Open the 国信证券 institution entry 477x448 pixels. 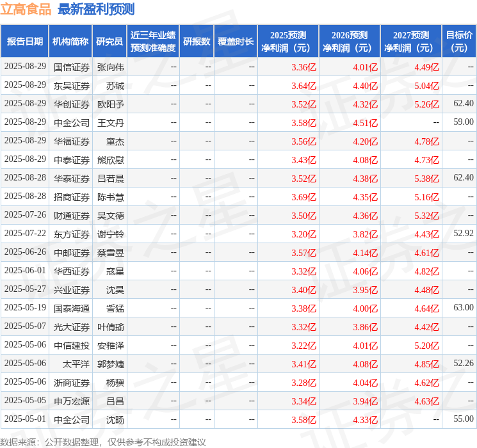[72, 67]
